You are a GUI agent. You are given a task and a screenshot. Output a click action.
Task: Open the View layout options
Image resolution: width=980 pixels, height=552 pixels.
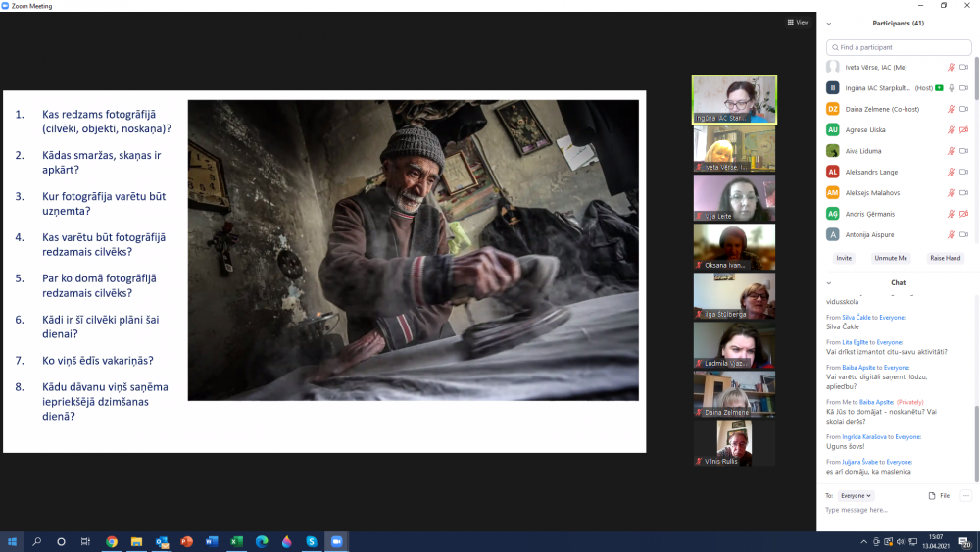798,22
